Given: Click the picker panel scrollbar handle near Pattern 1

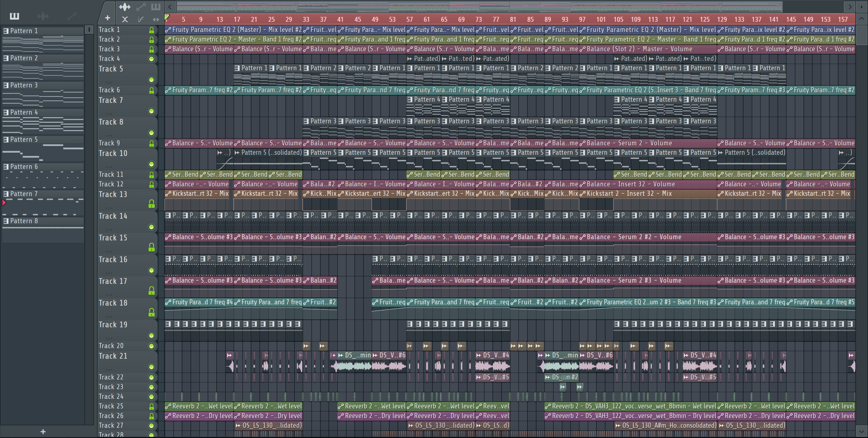Looking at the screenshot, I should point(89,30).
